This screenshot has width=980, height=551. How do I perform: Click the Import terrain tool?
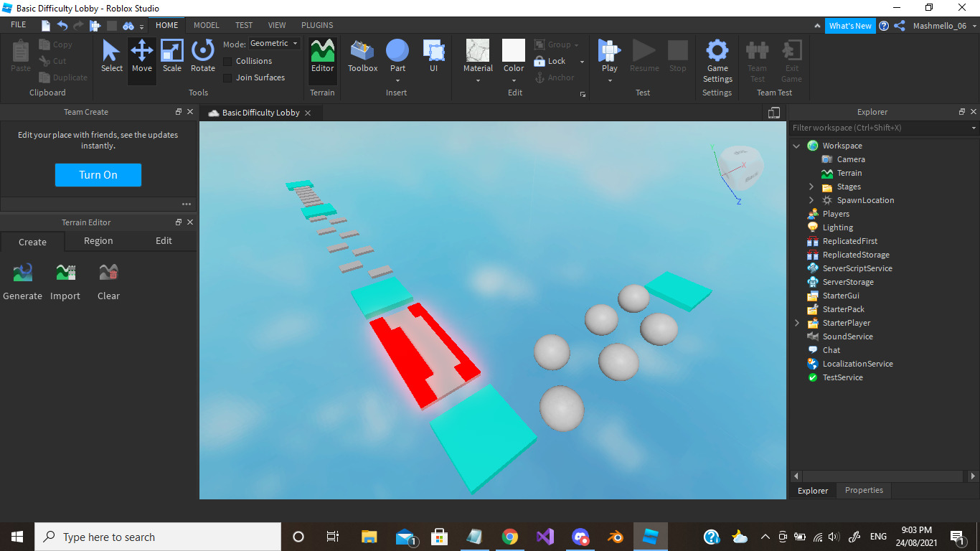point(65,281)
